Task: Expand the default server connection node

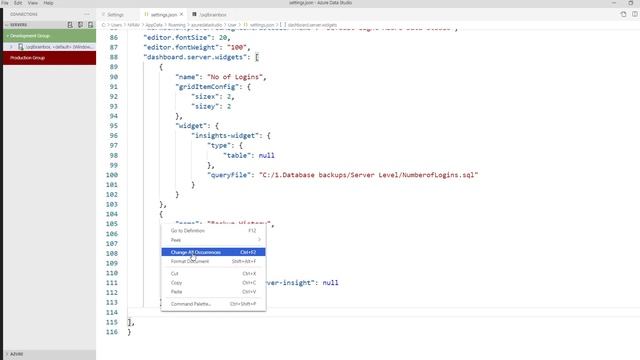Action: coord(11,47)
